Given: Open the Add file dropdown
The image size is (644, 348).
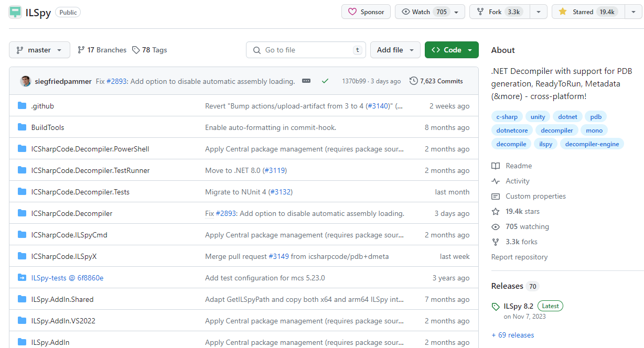Looking at the screenshot, I should click(x=395, y=50).
